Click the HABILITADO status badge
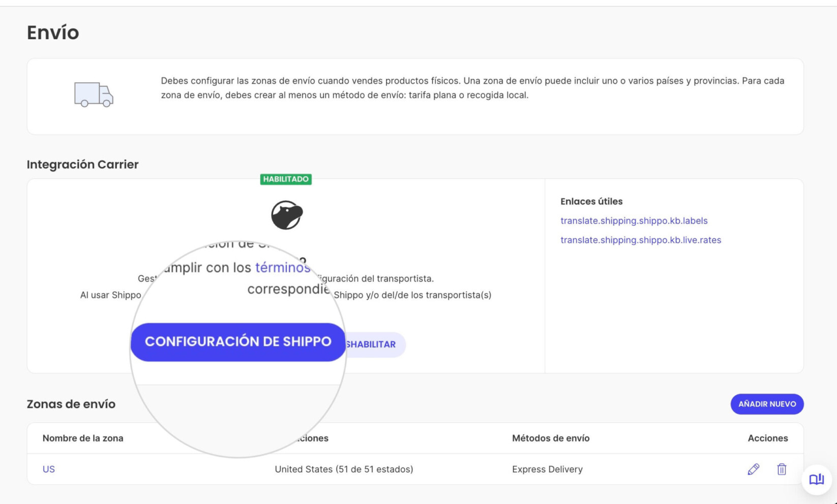 pyautogui.click(x=286, y=179)
